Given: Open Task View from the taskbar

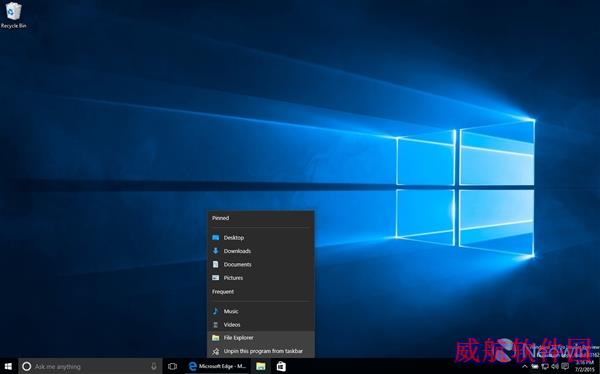Looking at the screenshot, I should (x=173, y=366).
